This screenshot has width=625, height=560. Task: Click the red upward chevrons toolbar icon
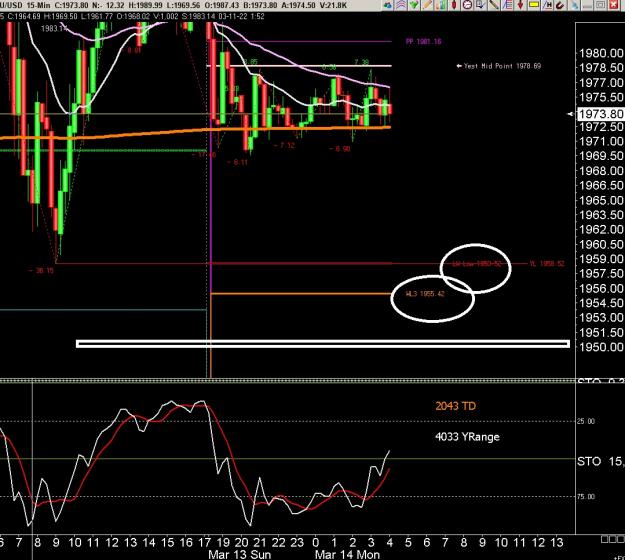[x=401, y=5]
